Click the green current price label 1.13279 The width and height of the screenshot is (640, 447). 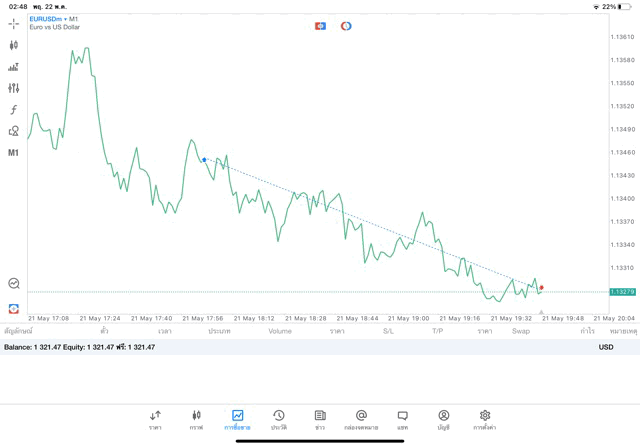tap(622, 292)
